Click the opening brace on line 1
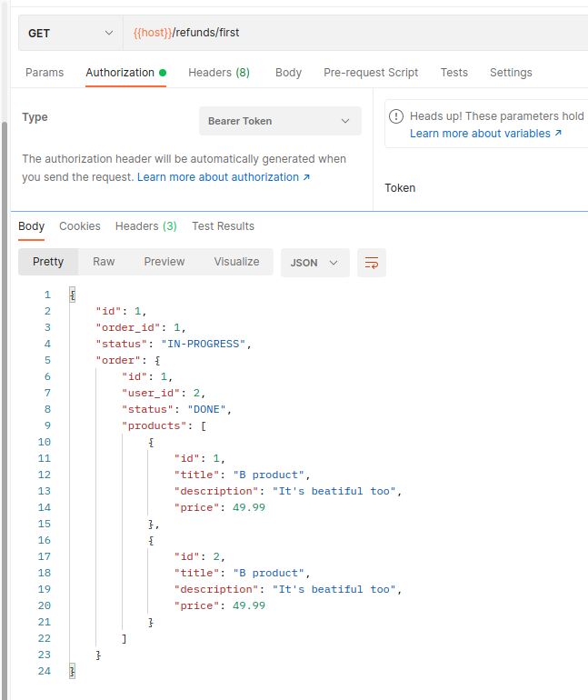The width and height of the screenshot is (588, 700). click(73, 295)
